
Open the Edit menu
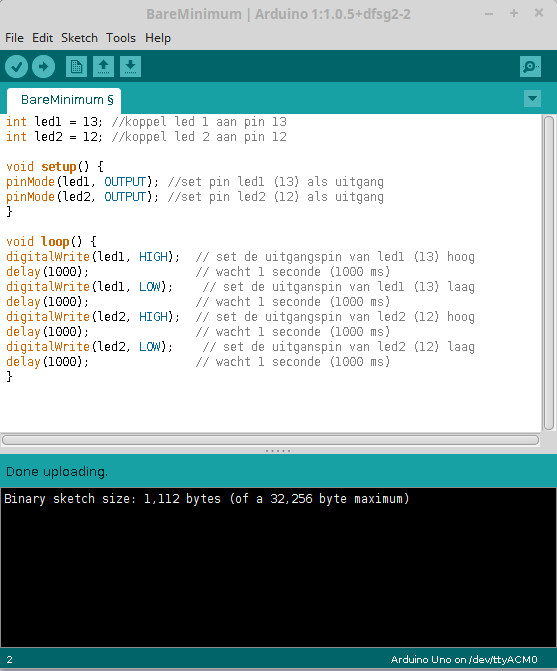pos(43,38)
